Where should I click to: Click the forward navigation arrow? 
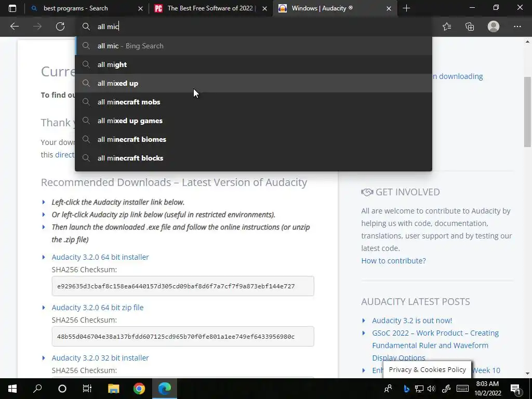pyautogui.click(x=37, y=26)
